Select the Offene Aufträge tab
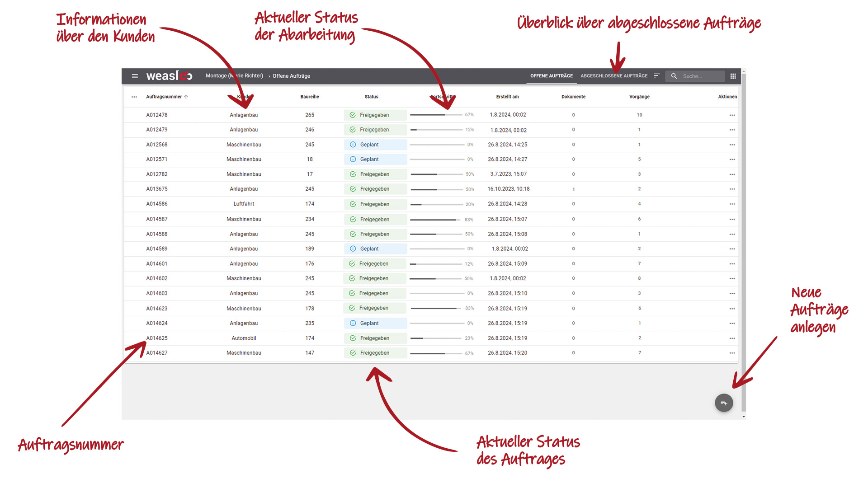Viewport: 868px width, 488px height. click(x=551, y=76)
